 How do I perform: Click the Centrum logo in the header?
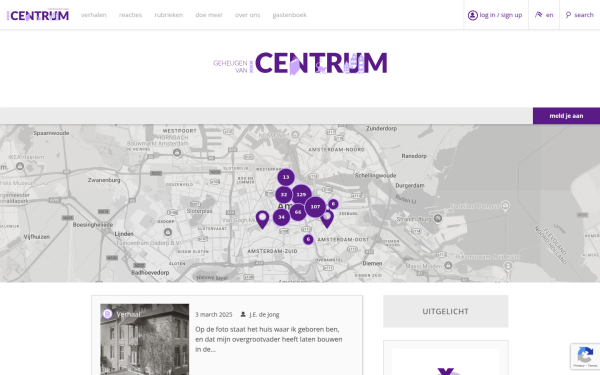coord(38,15)
